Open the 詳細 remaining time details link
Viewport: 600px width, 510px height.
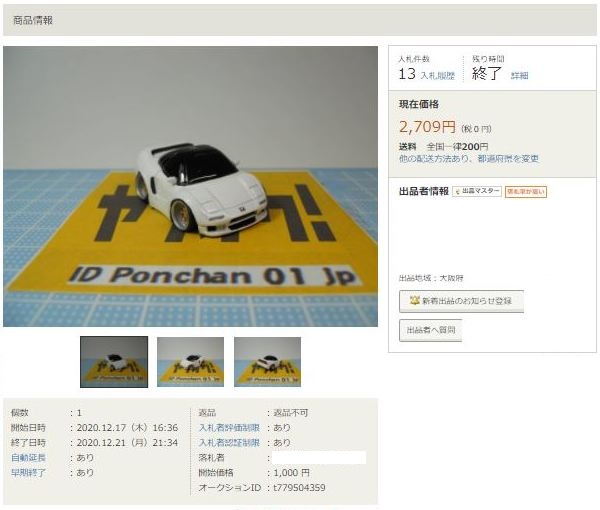click(x=520, y=76)
